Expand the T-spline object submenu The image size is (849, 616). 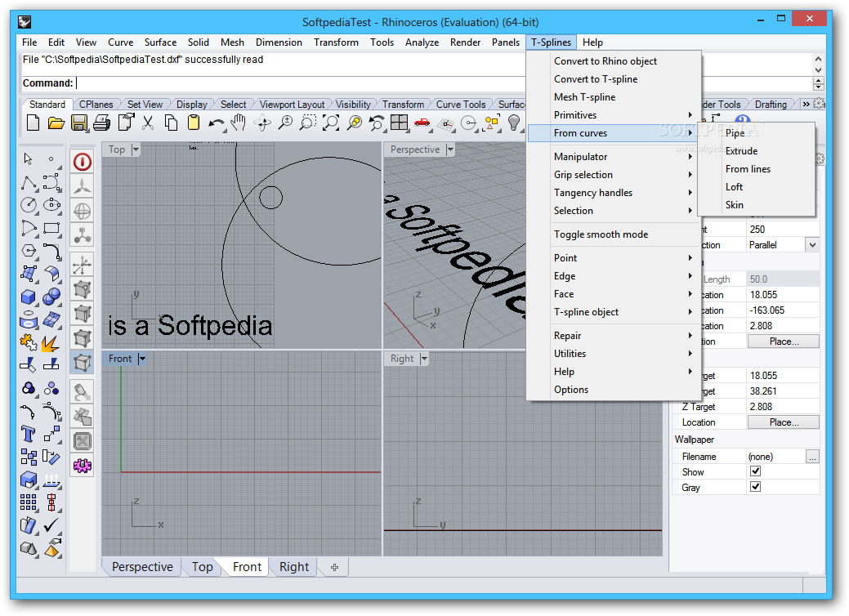[614, 312]
